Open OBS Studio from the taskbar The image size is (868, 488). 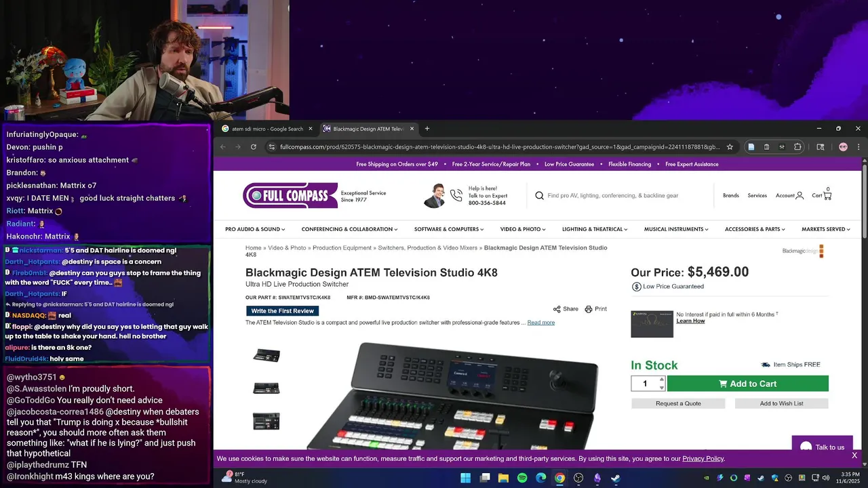pos(578,478)
